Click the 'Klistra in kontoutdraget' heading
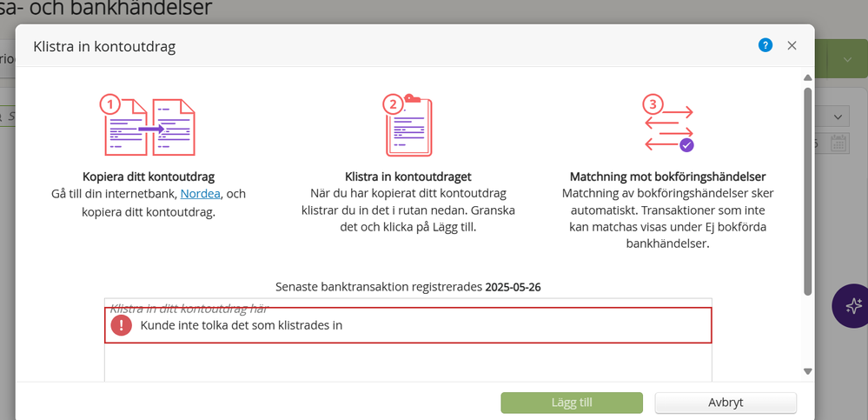 [x=408, y=177]
